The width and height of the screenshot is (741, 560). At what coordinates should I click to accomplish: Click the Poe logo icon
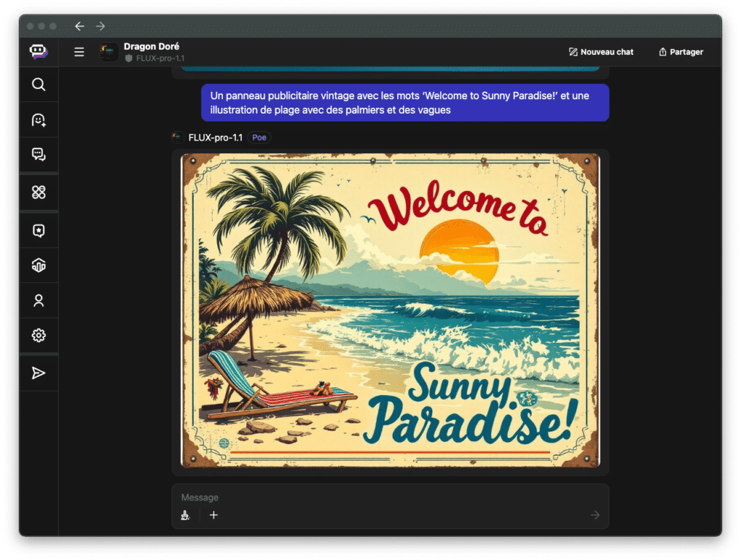pos(38,51)
